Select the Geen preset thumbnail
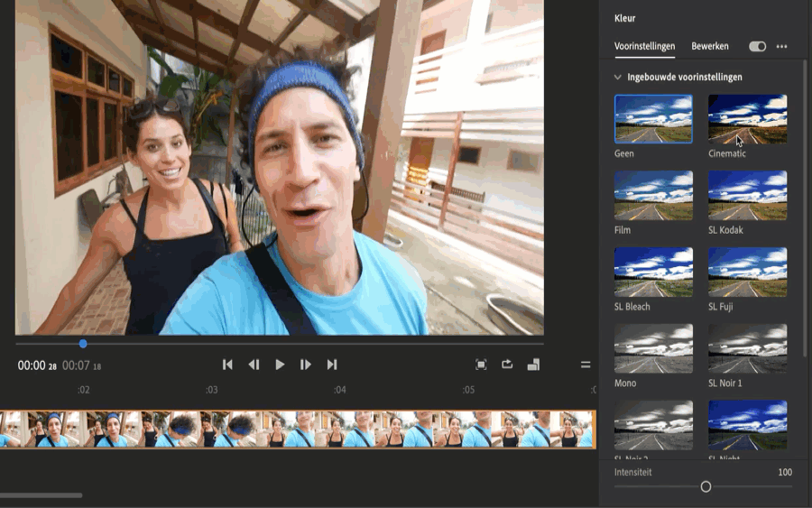This screenshot has width=812, height=508. point(653,119)
